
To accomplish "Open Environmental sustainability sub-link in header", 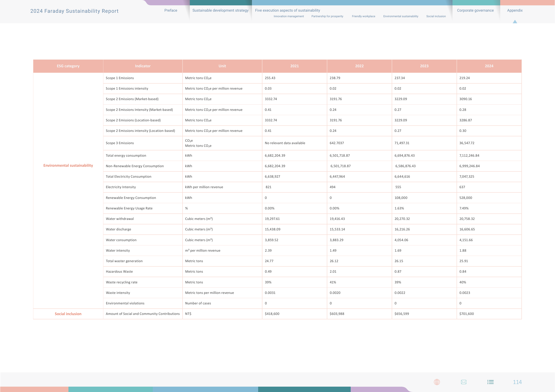I will [401, 16].
